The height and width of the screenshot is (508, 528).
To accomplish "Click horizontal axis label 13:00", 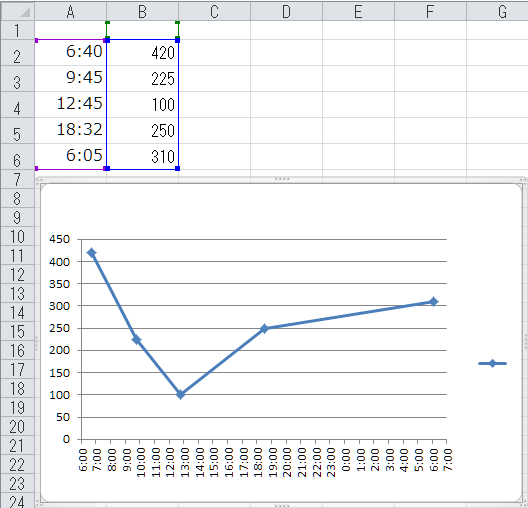I will [185, 462].
